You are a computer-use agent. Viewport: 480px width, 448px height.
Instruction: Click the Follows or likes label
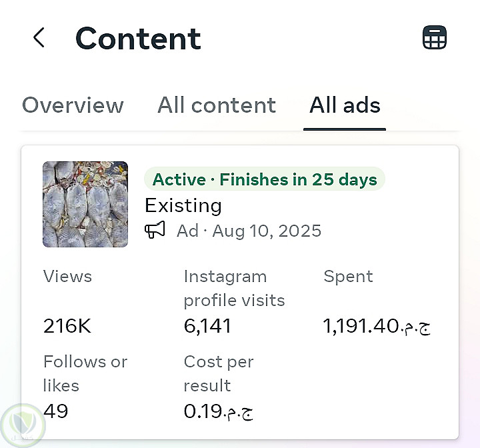(x=85, y=373)
